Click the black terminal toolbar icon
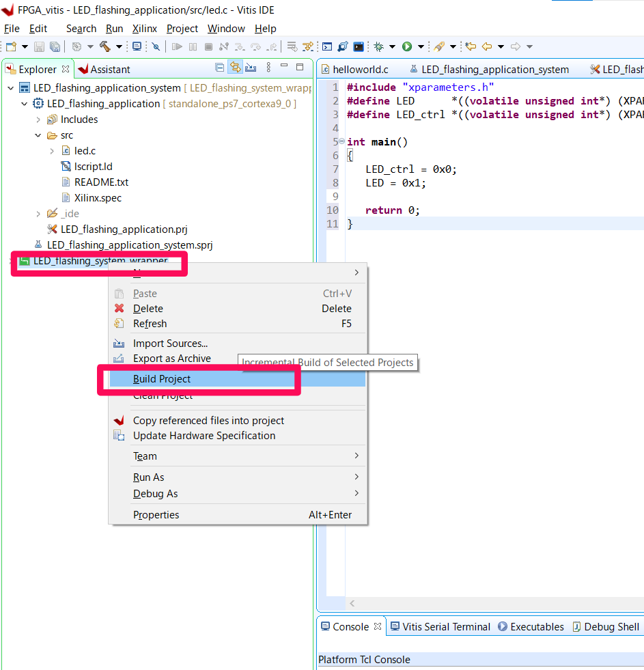644x670 pixels. 359,46
